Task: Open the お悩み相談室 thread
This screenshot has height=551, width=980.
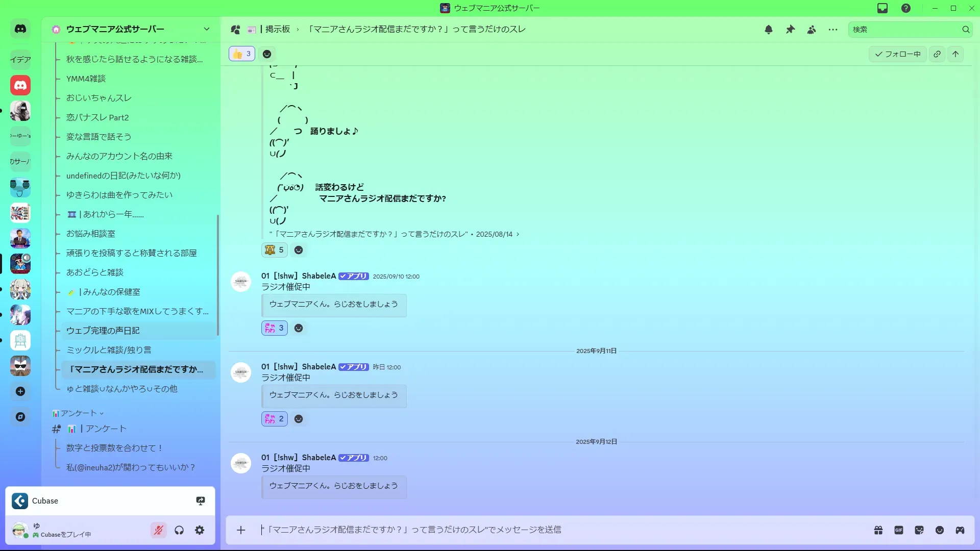Action: [91, 234]
